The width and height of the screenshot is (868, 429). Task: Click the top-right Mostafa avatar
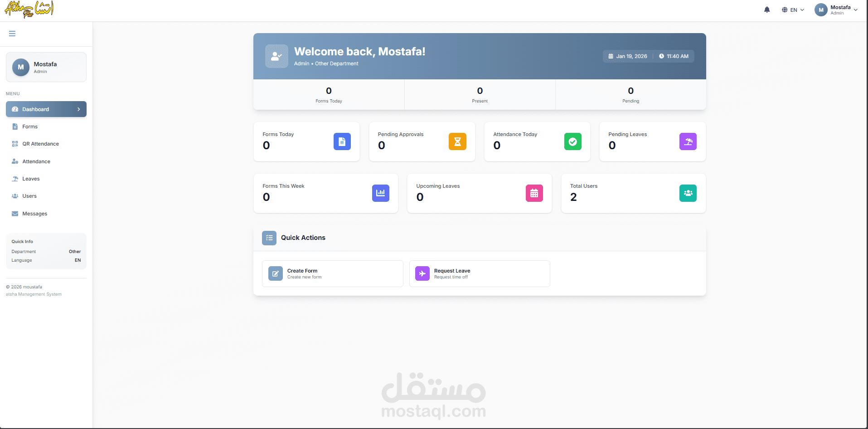point(821,10)
